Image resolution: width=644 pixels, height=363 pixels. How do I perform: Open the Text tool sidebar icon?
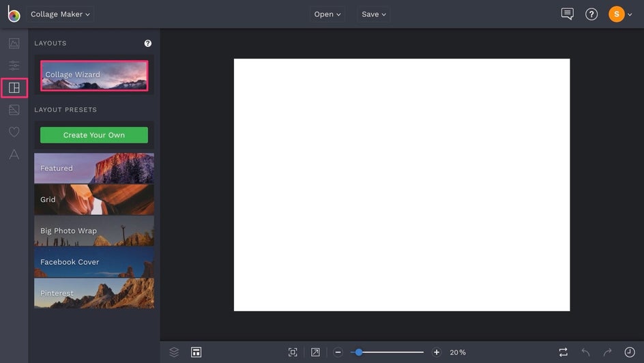[x=14, y=154]
